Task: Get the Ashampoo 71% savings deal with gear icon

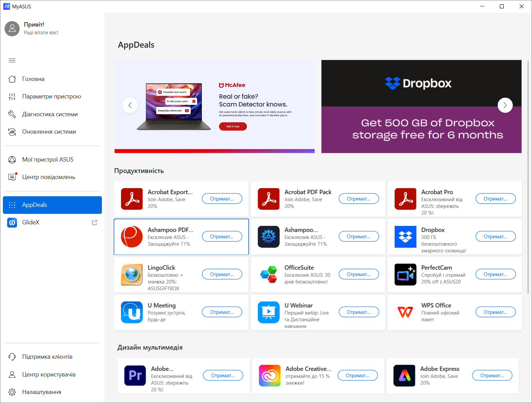Action: (x=359, y=236)
